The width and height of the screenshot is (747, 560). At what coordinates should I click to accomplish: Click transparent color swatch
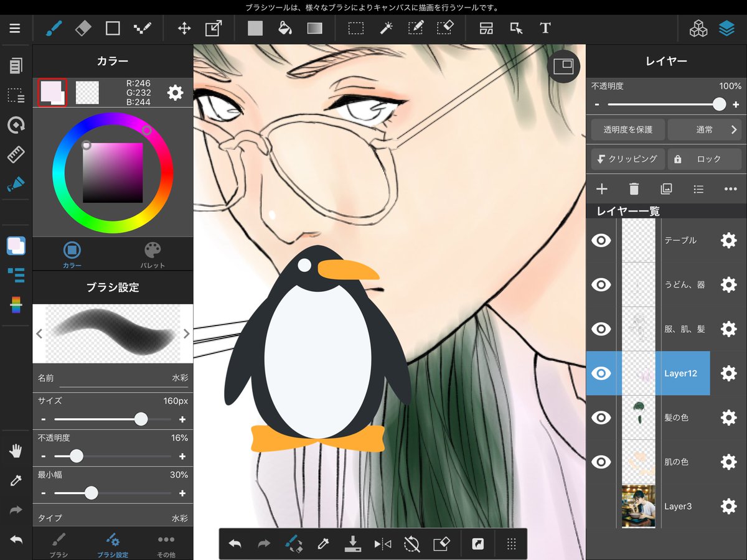(x=87, y=93)
